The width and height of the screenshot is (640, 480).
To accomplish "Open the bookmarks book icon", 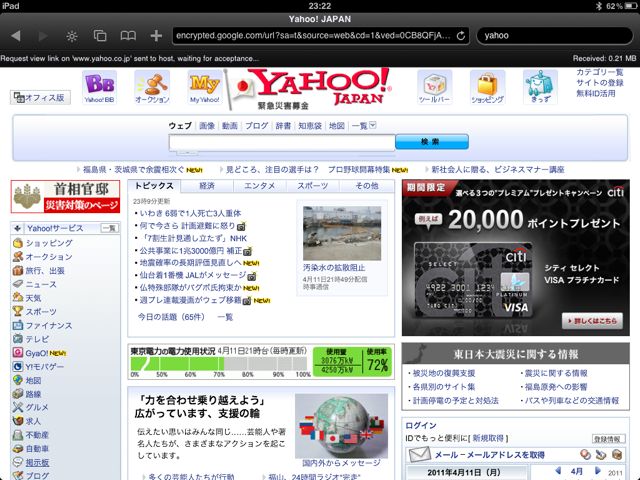I will point(128,36).
